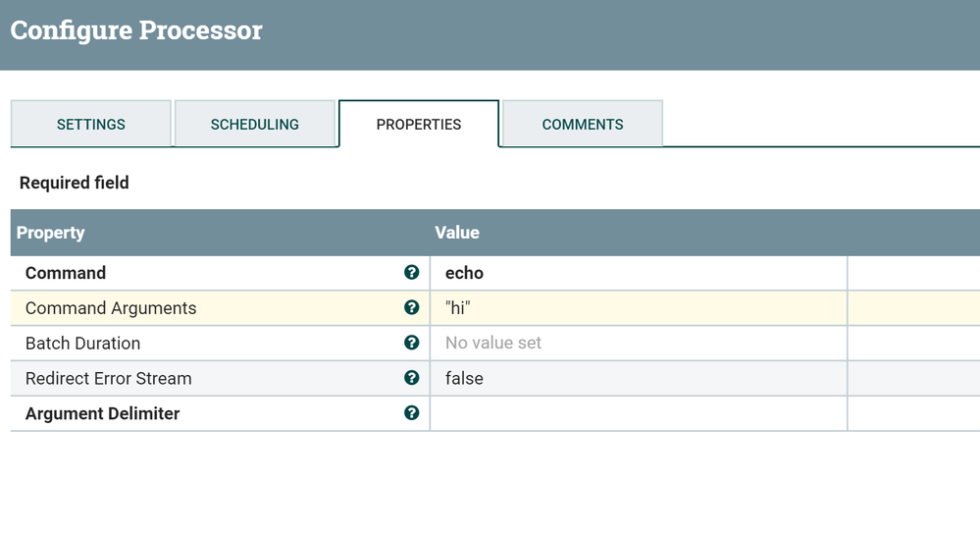Select the Batch Duration property name

[82, 344]
